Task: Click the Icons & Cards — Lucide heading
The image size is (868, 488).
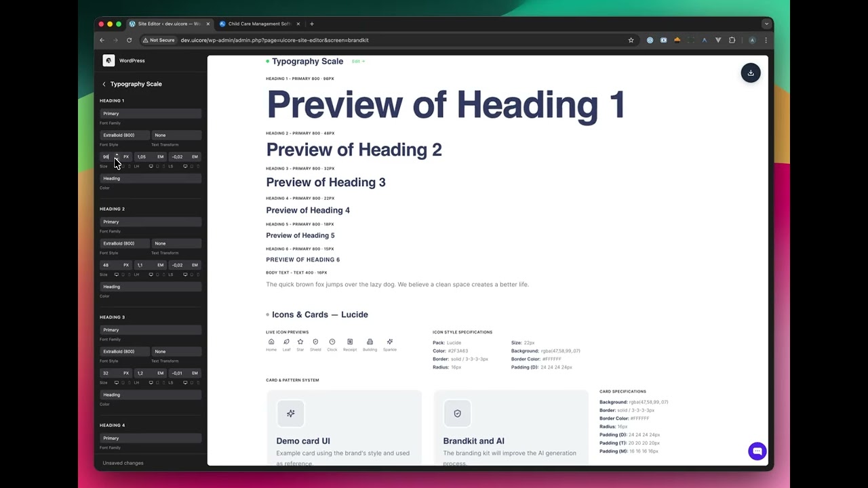Action: pos(320,314)
